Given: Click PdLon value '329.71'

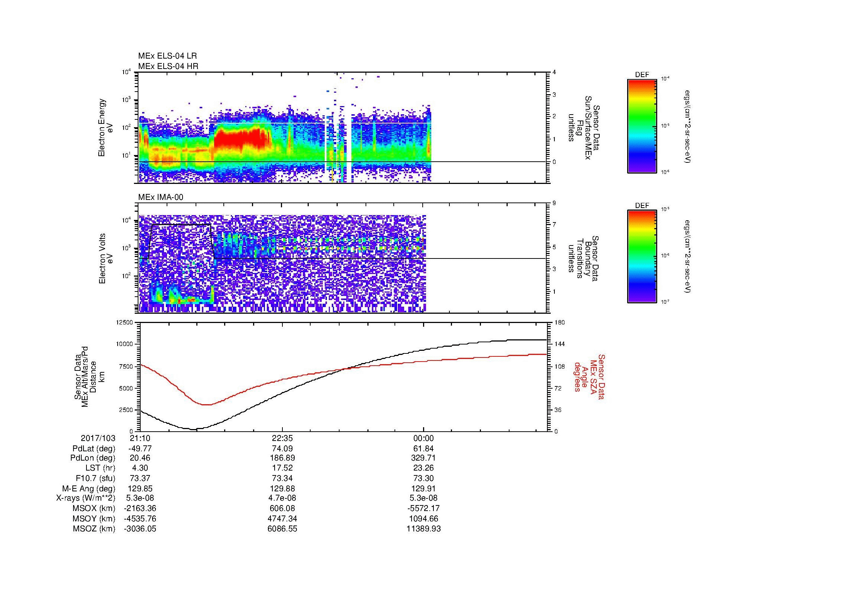Looking at the screenshot, I should pyautogui.click(x=424, y=458).
